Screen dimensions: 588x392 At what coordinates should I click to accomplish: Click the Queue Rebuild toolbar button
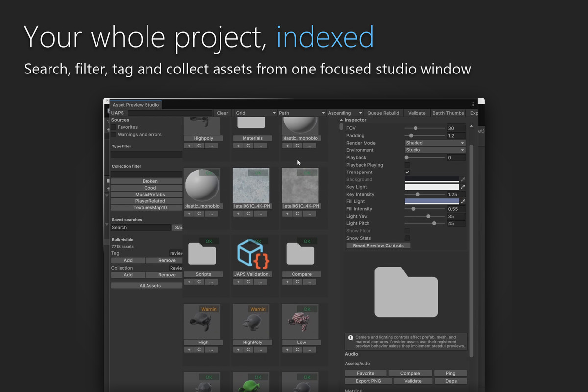coord(384,113)
